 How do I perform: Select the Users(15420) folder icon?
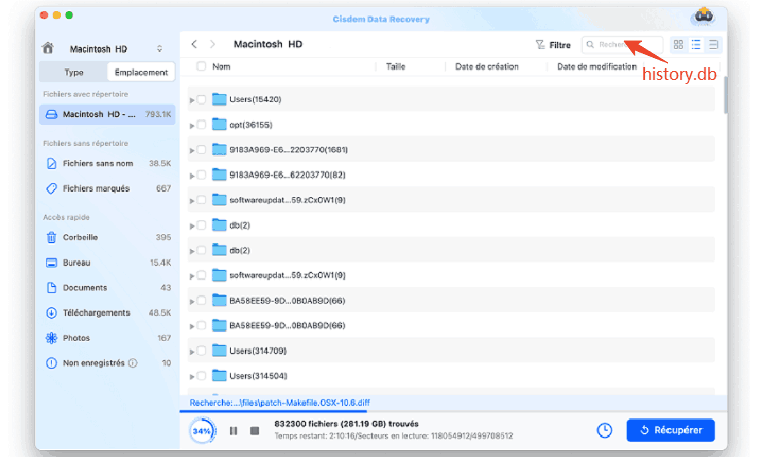tap(219, 99)
